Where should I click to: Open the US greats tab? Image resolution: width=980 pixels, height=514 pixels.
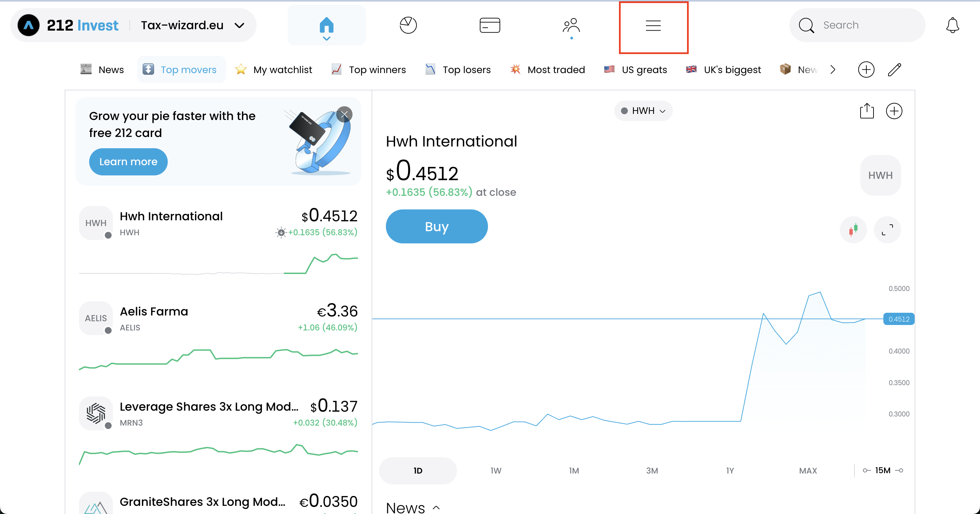pos(635,70)
